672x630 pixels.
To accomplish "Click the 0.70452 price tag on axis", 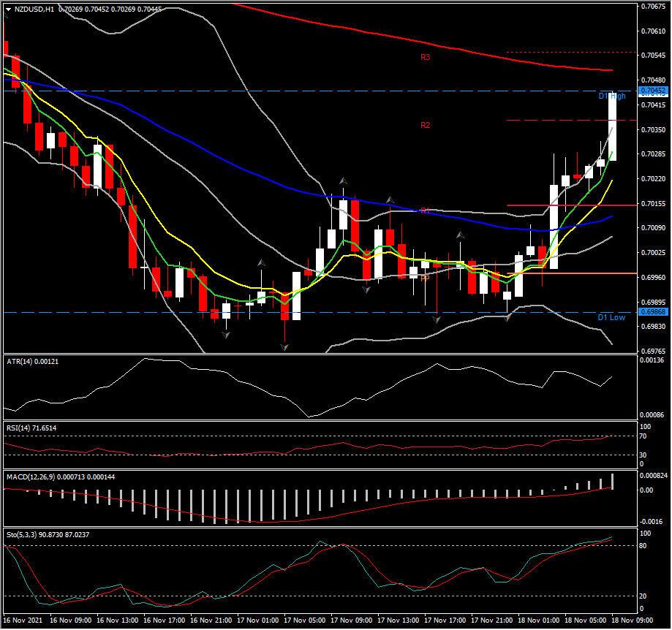I will 653,91.
